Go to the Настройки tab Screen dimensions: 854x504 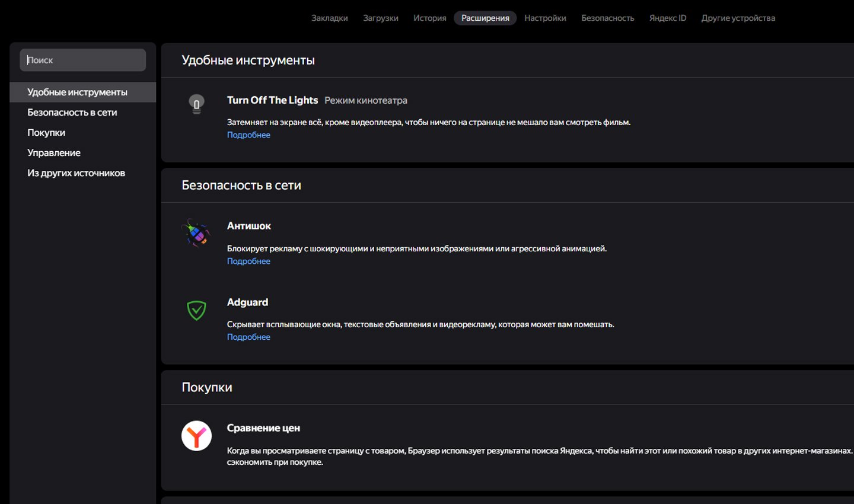point(545,18)
